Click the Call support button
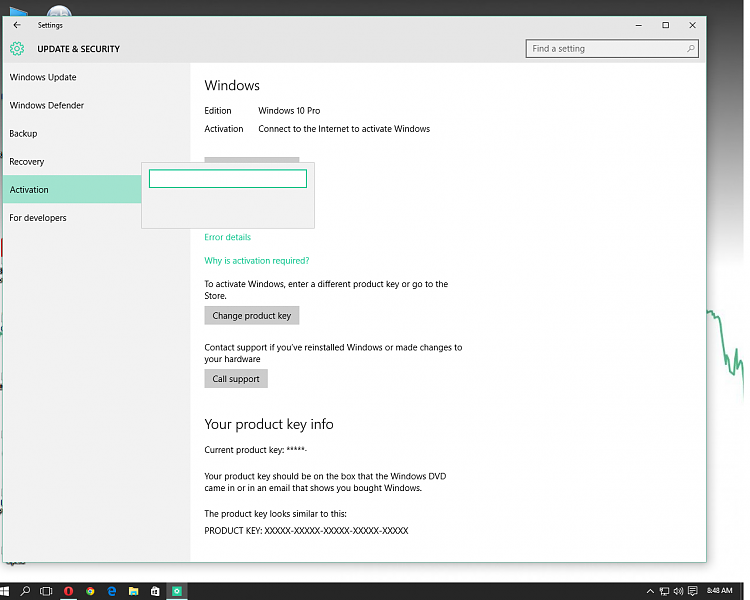 tap(236, 379)
